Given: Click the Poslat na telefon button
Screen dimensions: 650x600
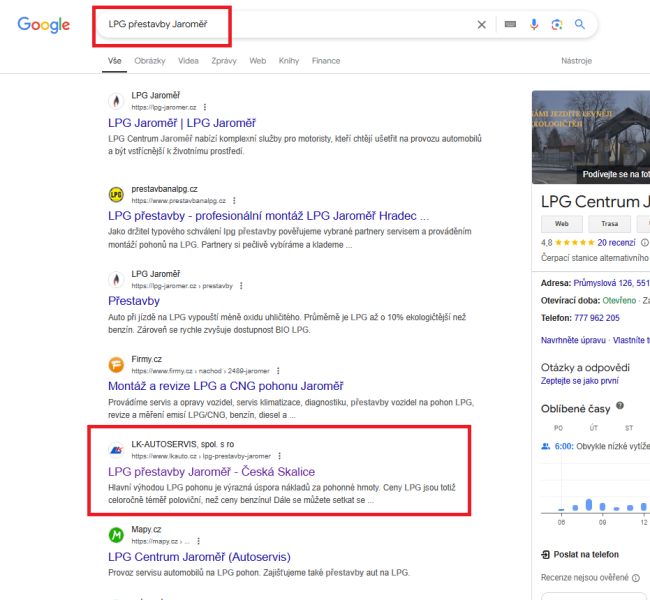Looking at the screenshot, I should click(580, 555).
